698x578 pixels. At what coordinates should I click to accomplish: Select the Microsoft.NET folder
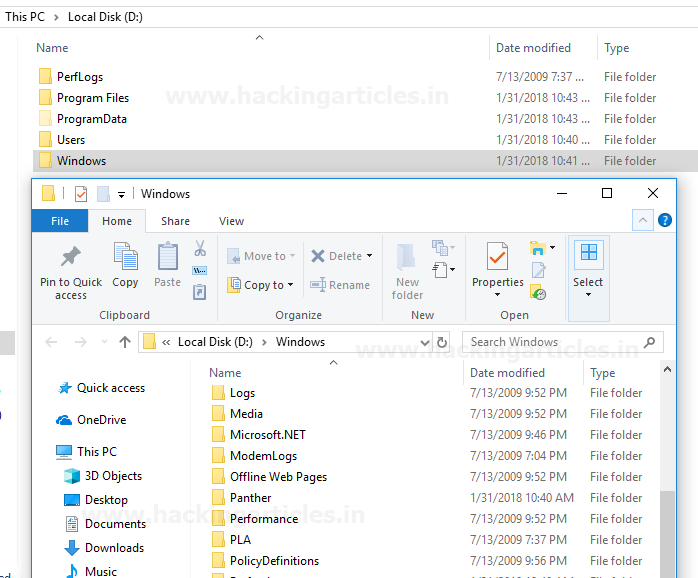coord(259,435)
